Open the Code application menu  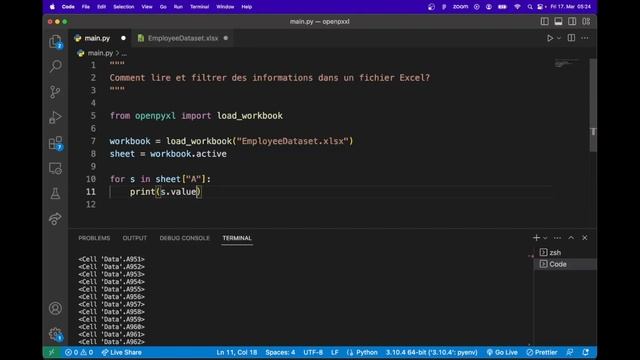[68, 7]
